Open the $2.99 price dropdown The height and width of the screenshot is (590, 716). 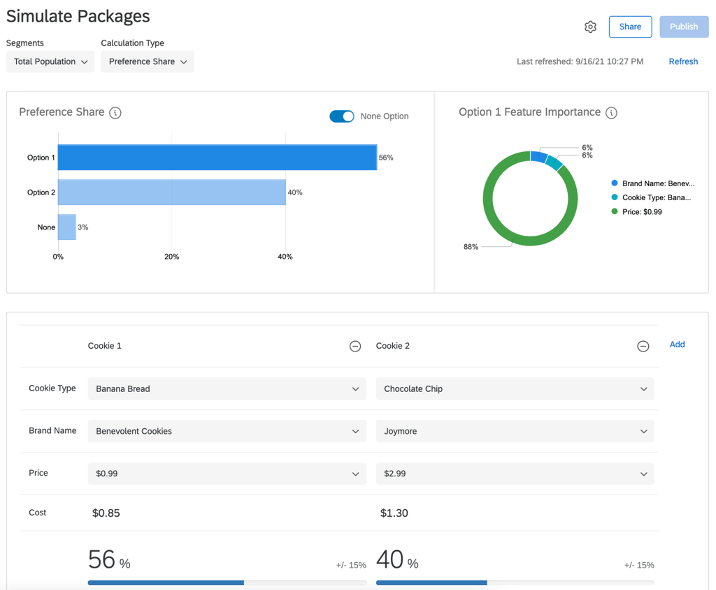515,473
